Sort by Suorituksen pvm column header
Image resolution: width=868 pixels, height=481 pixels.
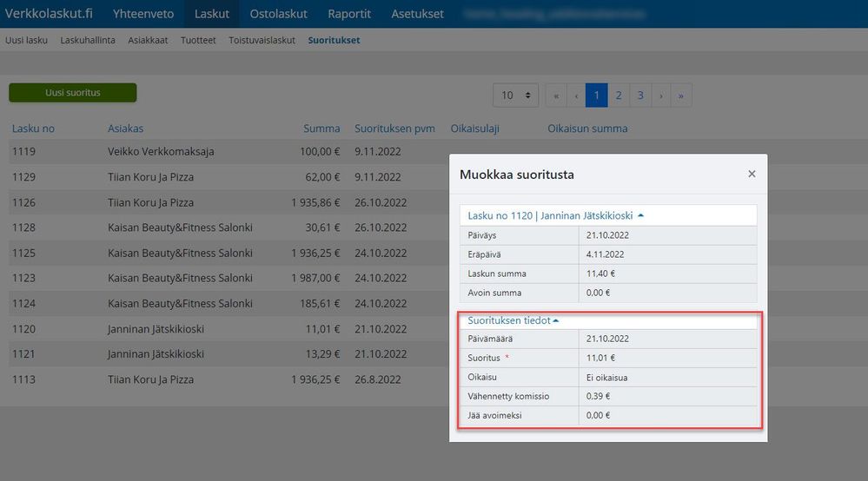click(x=394, y=128)
